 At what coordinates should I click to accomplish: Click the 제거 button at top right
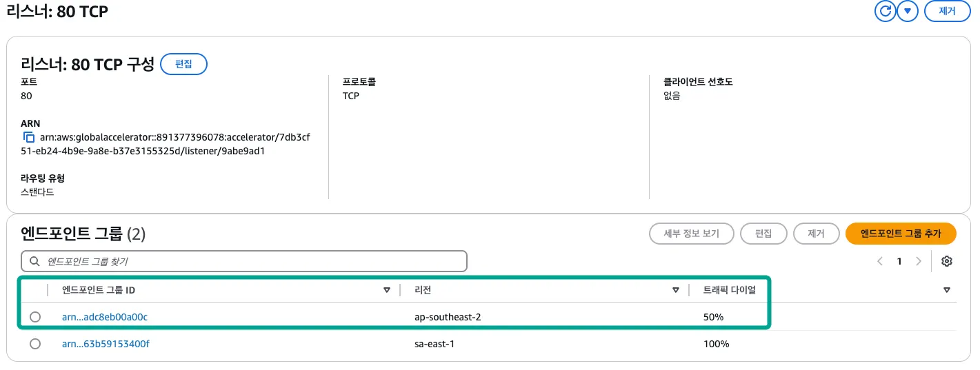(x=947, y=11)
